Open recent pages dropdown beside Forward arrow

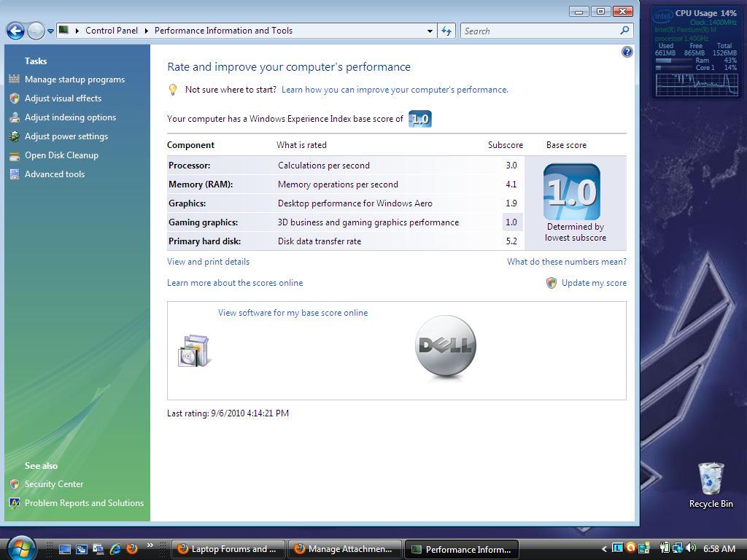(50, 31)
